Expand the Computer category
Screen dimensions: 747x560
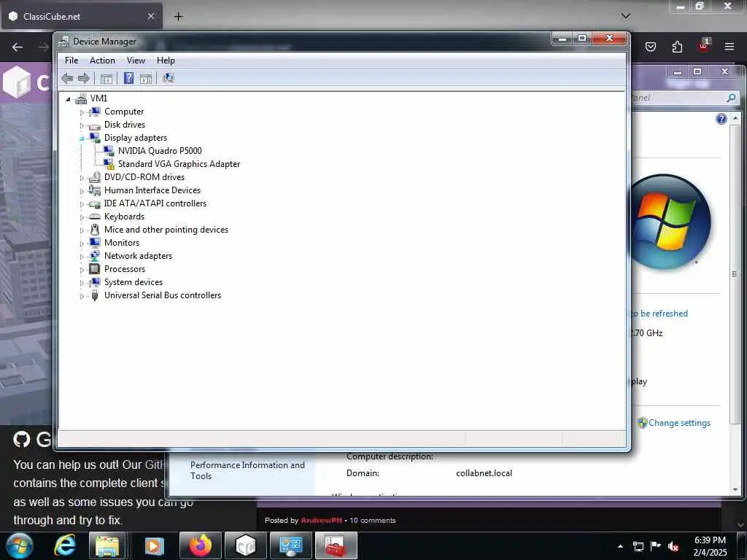pyautogui.click(x=82, y=112)
